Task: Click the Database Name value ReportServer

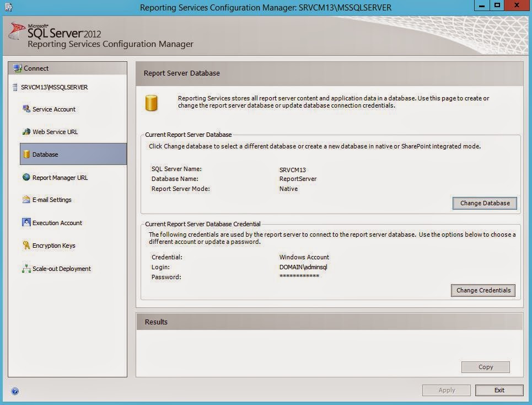Action: point(298,179)
